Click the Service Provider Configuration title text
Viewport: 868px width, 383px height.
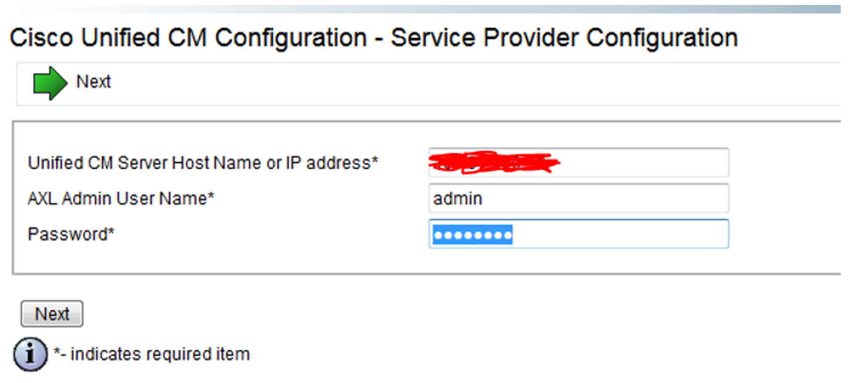(564, 38)
